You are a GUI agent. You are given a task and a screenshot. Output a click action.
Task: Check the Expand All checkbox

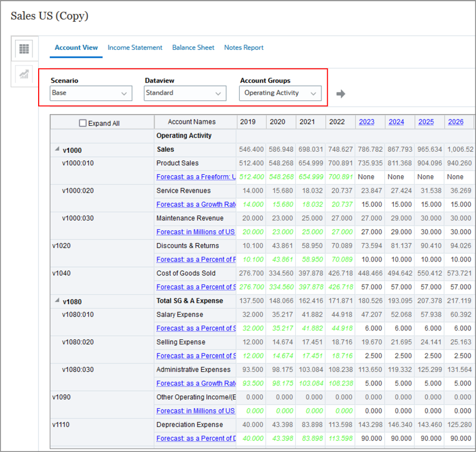tap(81, 122)
